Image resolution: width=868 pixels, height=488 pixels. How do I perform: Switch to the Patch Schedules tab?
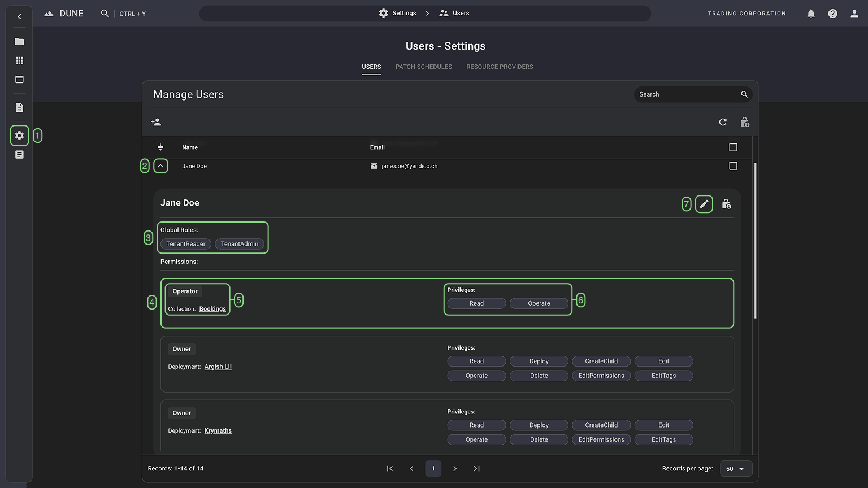pyautogui.click(x=423, y=67)
